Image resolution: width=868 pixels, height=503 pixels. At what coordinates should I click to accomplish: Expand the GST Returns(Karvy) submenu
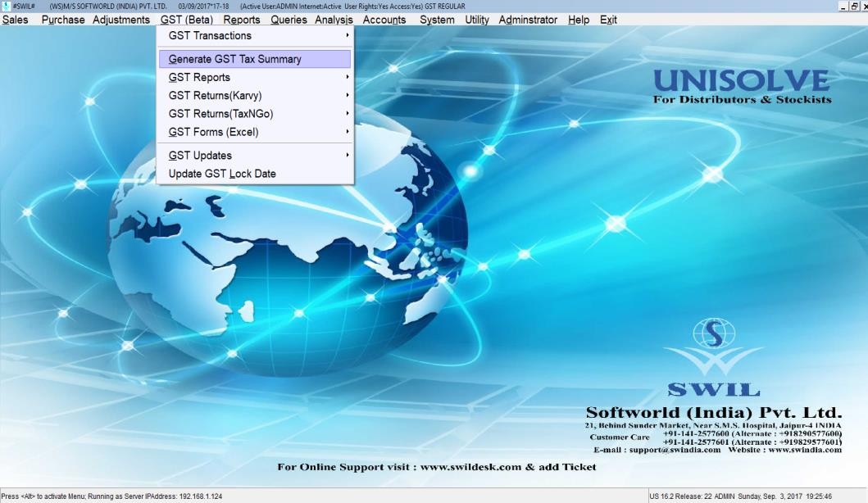(255, 96)
